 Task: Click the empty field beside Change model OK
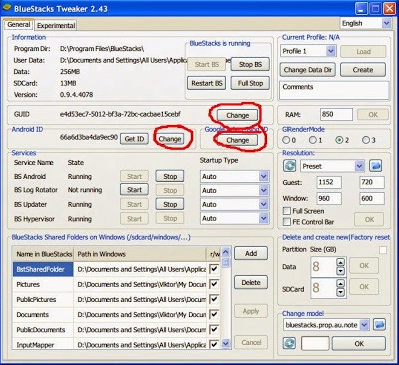tap(315, 343)
